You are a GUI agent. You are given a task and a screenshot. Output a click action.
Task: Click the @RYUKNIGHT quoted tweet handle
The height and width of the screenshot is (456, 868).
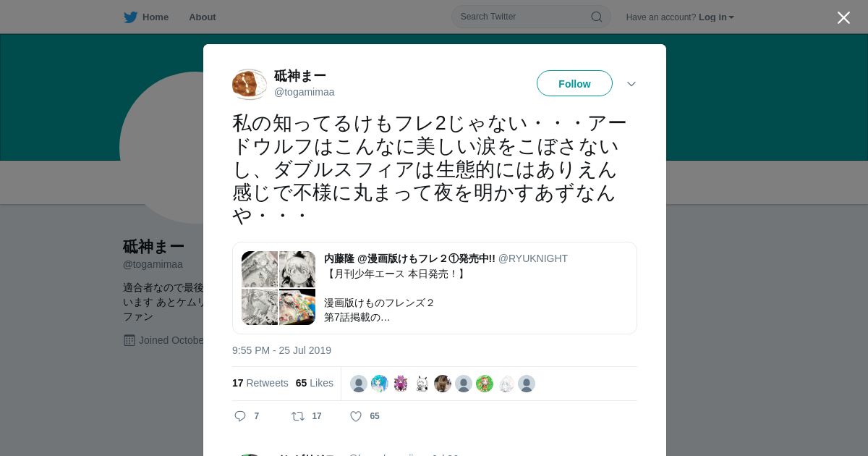533,258
